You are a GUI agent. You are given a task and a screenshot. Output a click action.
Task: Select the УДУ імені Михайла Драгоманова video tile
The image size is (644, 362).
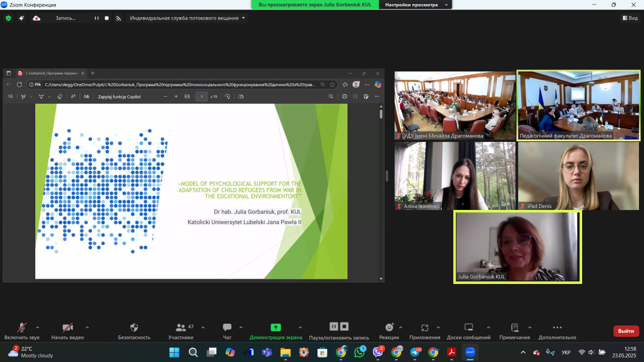(455, 105)
